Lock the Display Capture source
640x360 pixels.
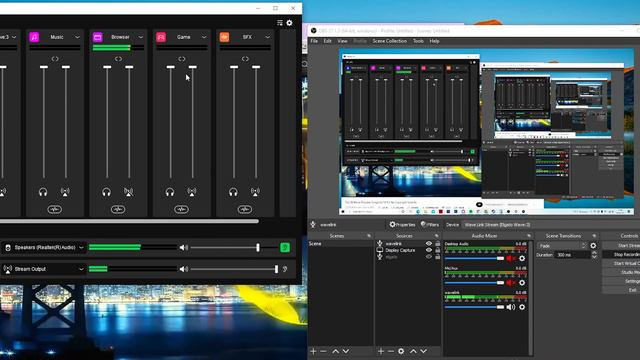(438, 250)
